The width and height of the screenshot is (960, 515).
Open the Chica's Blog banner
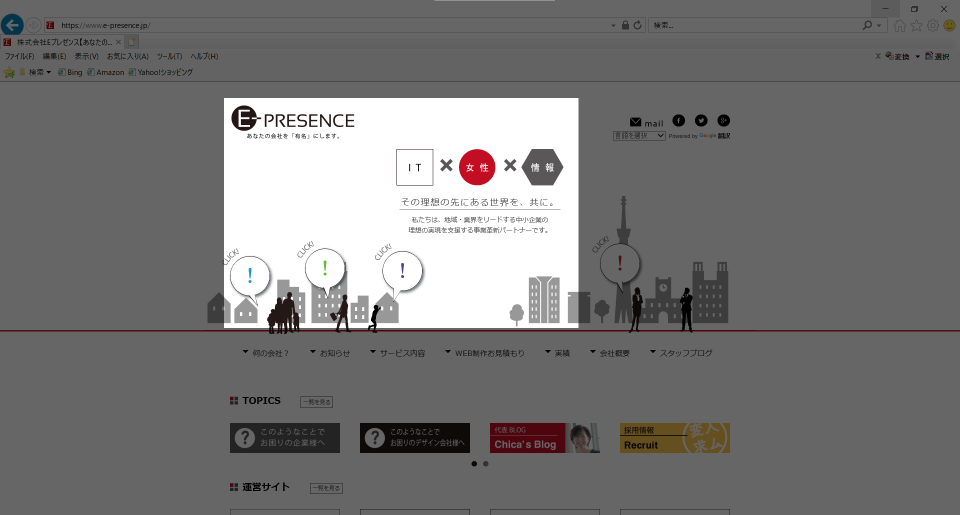point(544,438)
